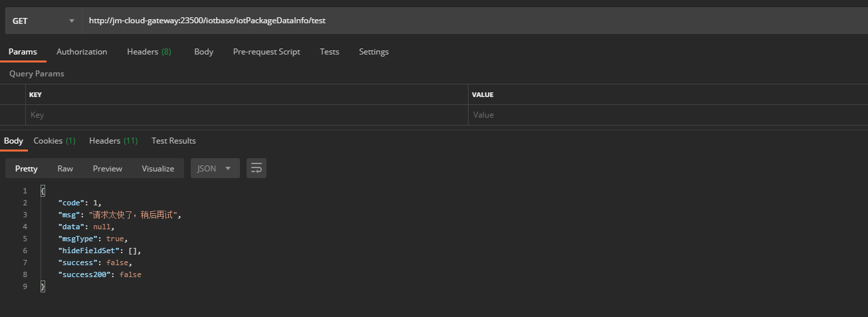Screen dimensions: 868x317
Task: Open the GET method dropdown
Action: (x=43, y=21)
